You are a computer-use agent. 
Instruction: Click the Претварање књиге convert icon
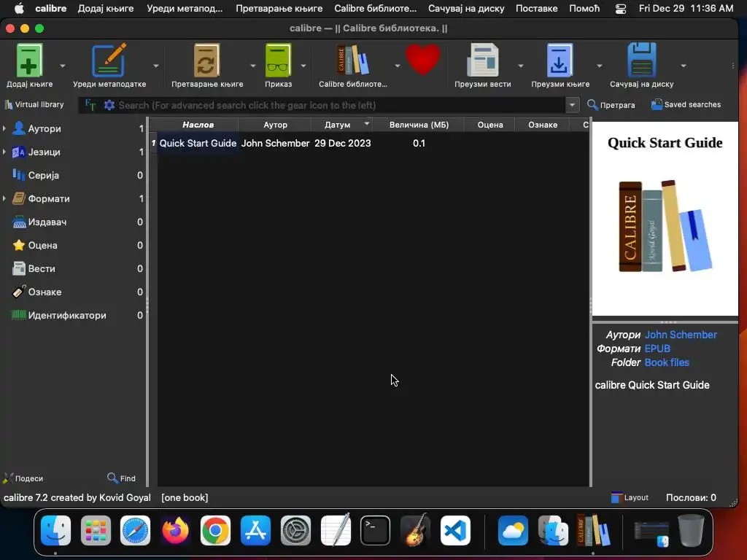pyautogui.click(x=206, y=61)
